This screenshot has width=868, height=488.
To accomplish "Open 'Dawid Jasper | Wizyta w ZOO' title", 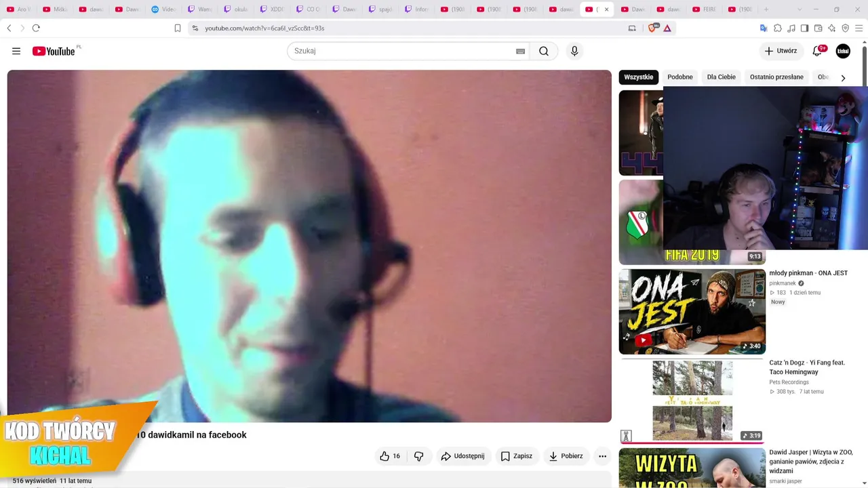I will [811, 462].
